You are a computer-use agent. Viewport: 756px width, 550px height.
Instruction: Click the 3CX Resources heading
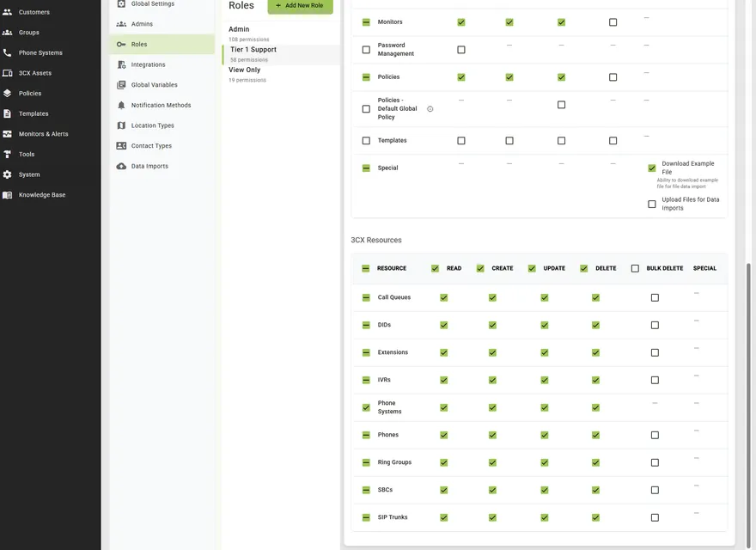[376, 240]
